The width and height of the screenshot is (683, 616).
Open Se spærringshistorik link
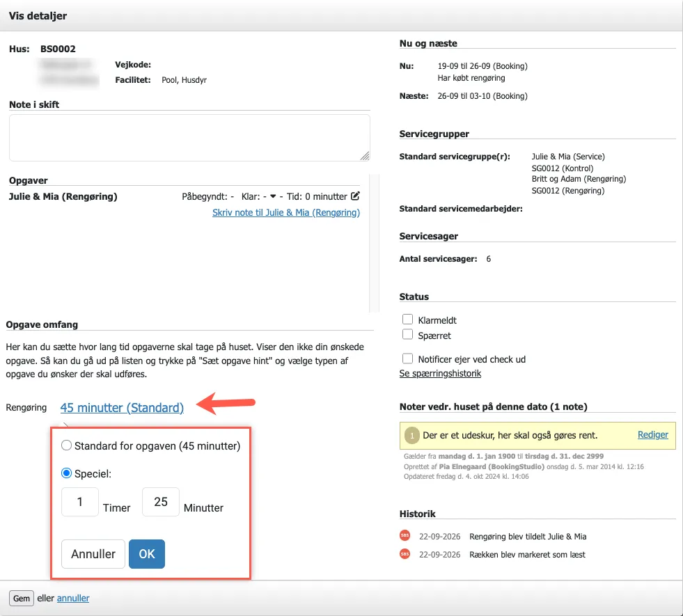(441, 373)
